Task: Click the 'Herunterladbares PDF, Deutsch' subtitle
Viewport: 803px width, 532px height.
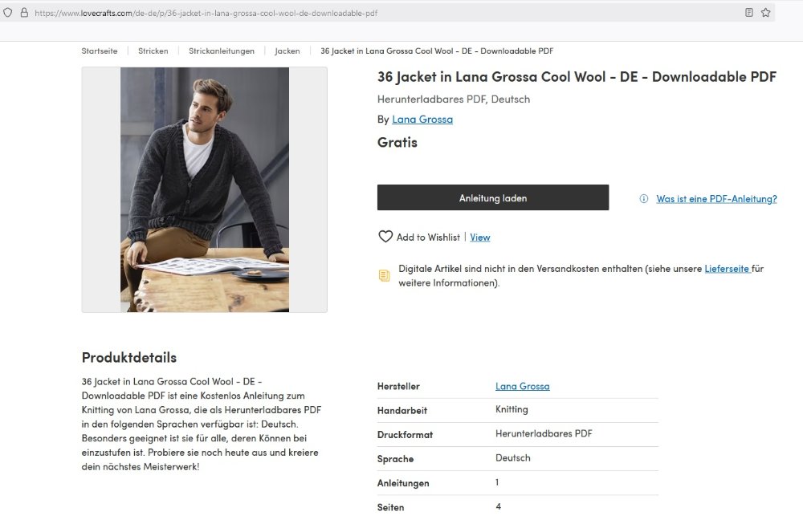Action: tap(453, 99)
